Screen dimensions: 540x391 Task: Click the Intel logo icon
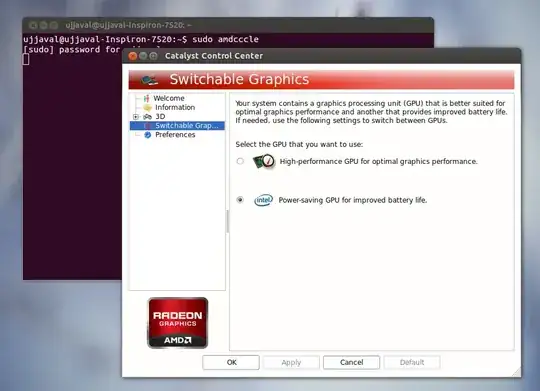click(x=263, y=200)
